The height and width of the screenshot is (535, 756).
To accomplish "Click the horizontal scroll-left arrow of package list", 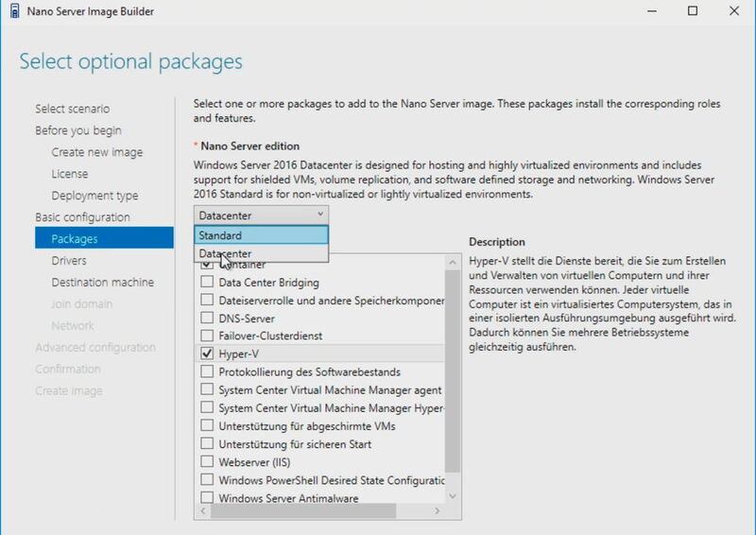I will pyautogui.click(x=203, y=510).
